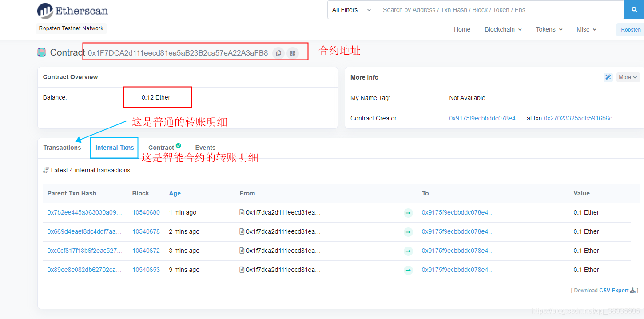
Task: Click the 0.12 Ether balance value
Action: pyautogui.click(x=156, y=97)
